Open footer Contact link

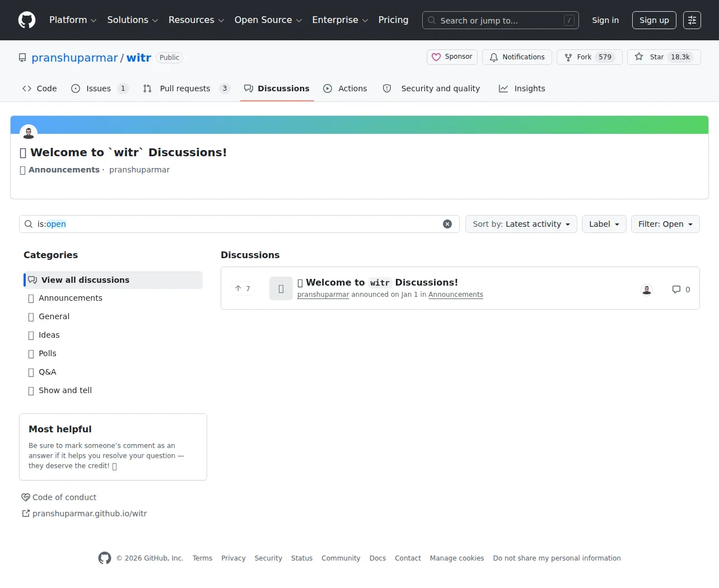408,558
